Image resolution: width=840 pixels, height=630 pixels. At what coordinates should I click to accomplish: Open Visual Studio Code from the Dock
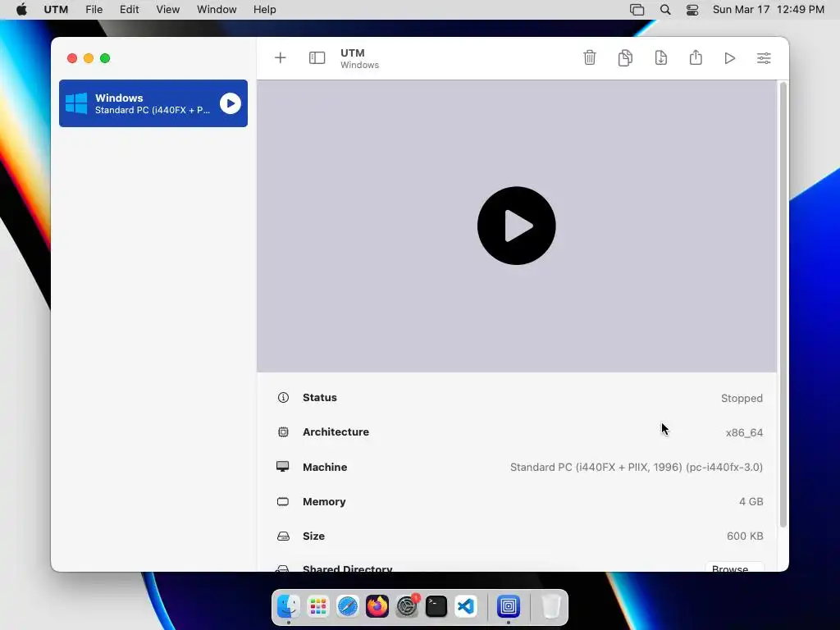[x=466, y=606]
